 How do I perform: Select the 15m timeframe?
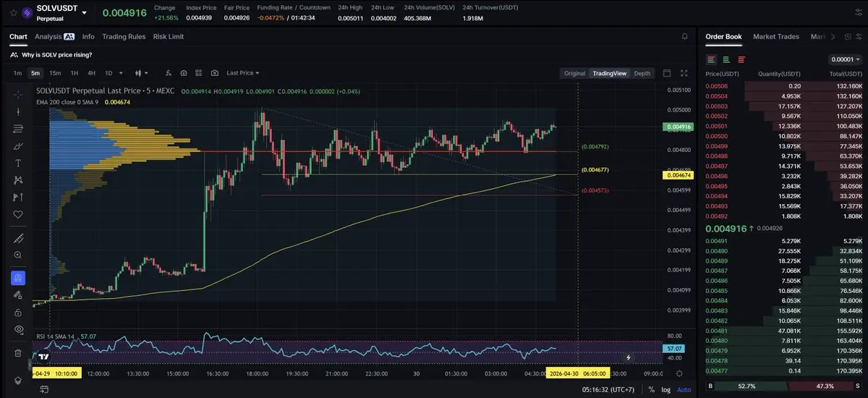coord(55,73)
